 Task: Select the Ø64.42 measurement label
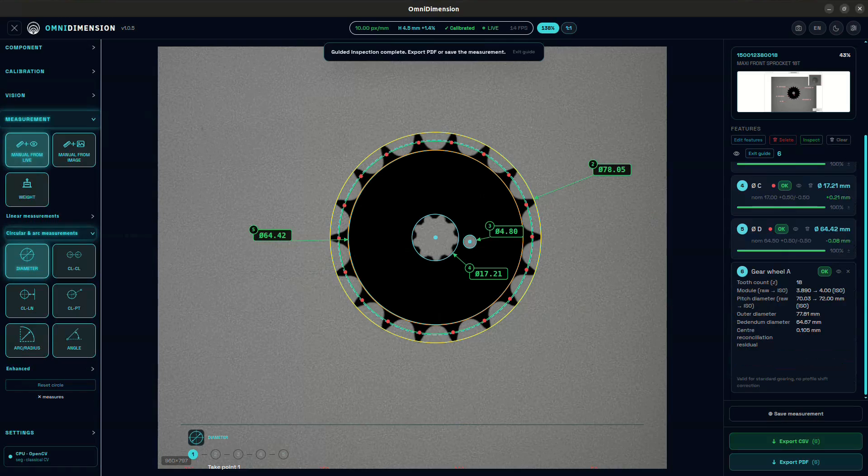pos(272,235)
